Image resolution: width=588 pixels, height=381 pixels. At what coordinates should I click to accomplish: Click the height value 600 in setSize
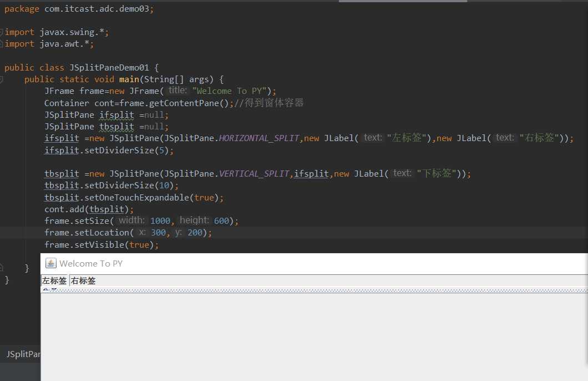click(x=221, y=220)
